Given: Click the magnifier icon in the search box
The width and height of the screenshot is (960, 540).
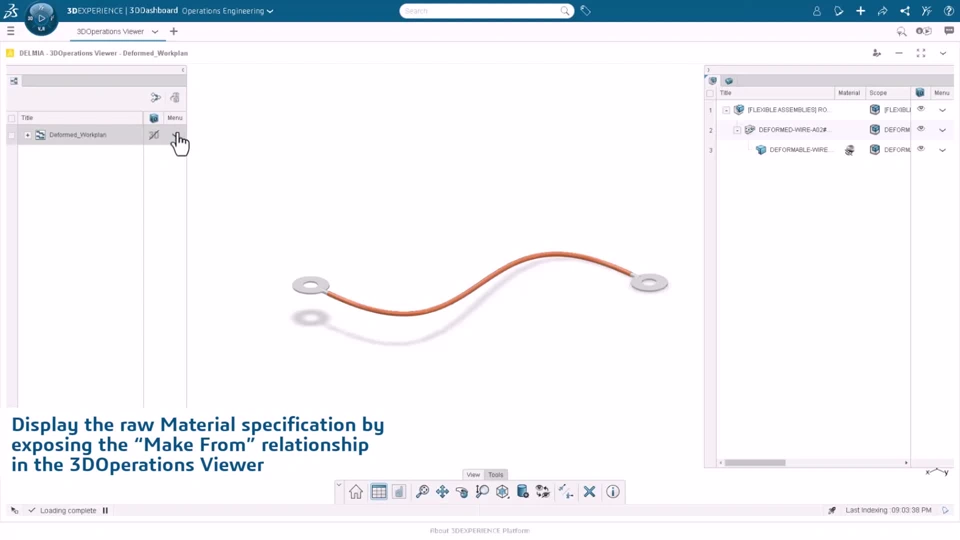Looking at the screenshot, I should point(564,11).
